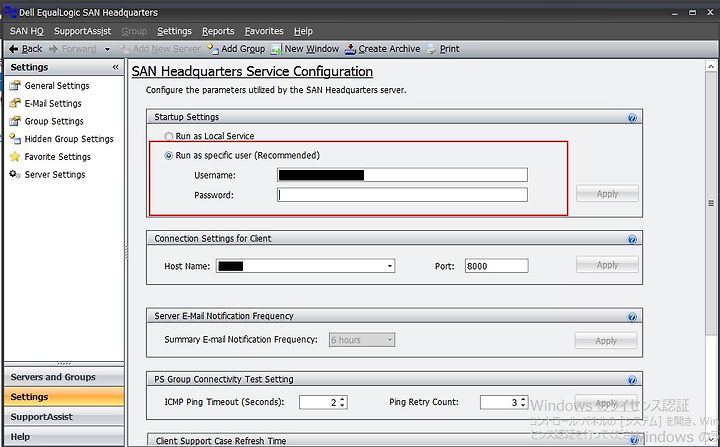Collapse the Settings side panel
The height and width of the screenshot is (447, 720).
pos(115,67)
